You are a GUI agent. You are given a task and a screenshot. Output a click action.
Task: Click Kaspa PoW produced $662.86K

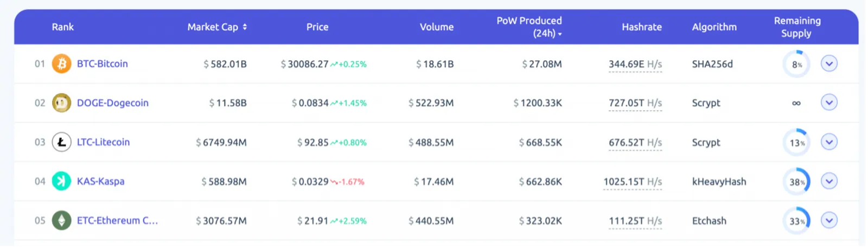(541, 182)
